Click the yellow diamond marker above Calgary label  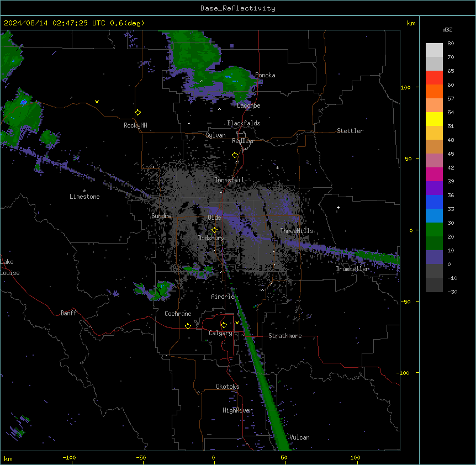coord(224,325)
